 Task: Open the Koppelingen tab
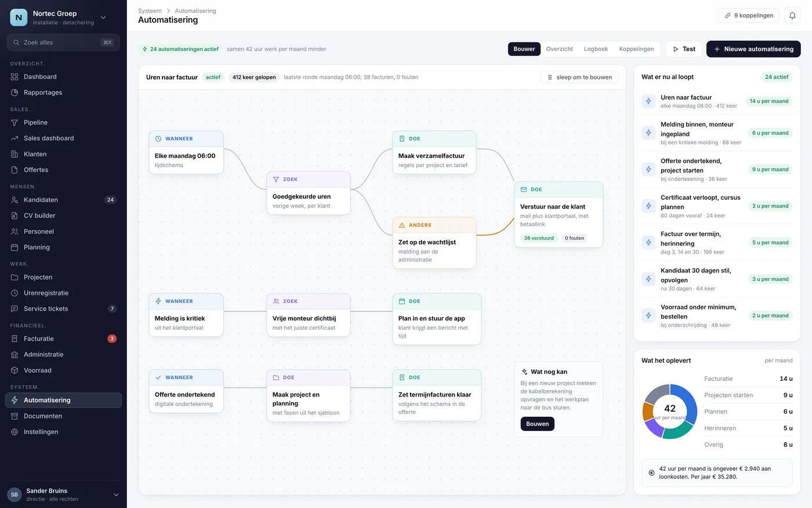pyautogui.click(x=636, y=49)
